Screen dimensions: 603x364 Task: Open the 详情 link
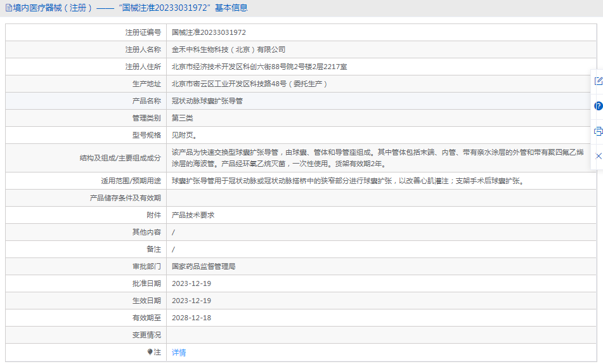coord(179,353)
